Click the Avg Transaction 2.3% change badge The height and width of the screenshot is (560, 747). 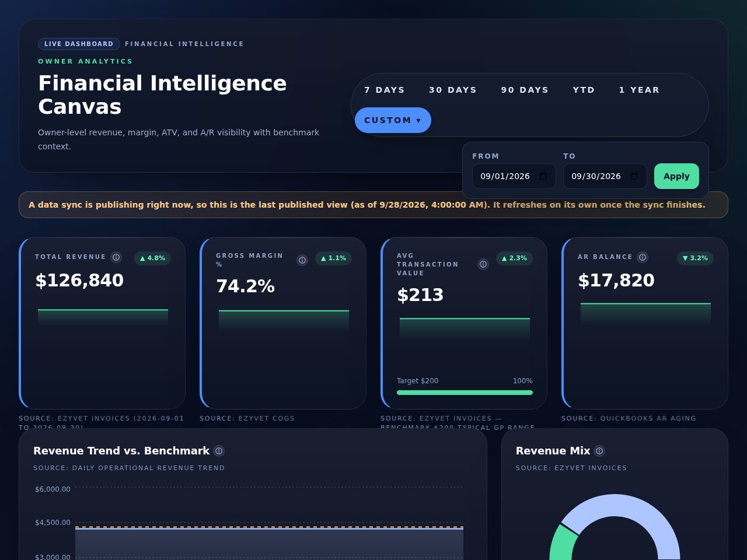515,258
